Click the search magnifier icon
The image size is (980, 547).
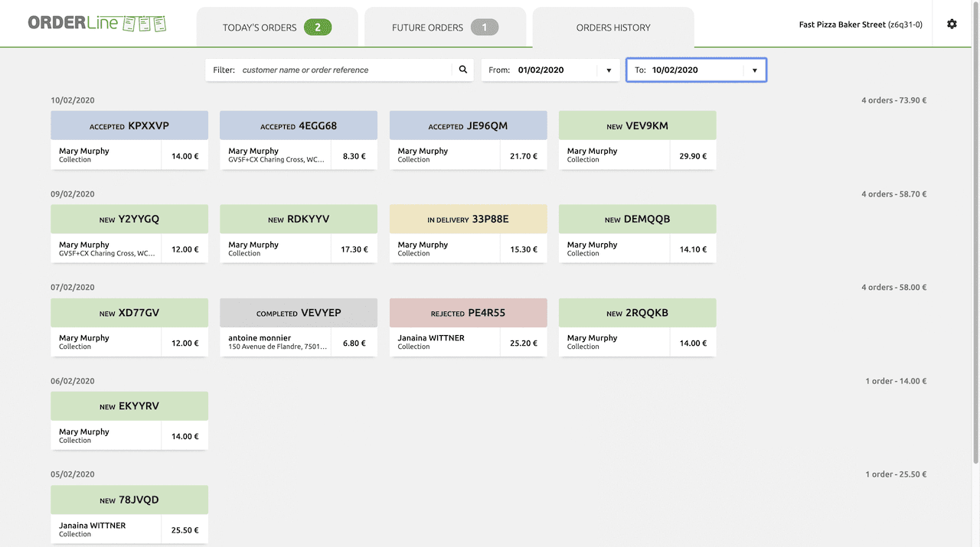(462, 70)
